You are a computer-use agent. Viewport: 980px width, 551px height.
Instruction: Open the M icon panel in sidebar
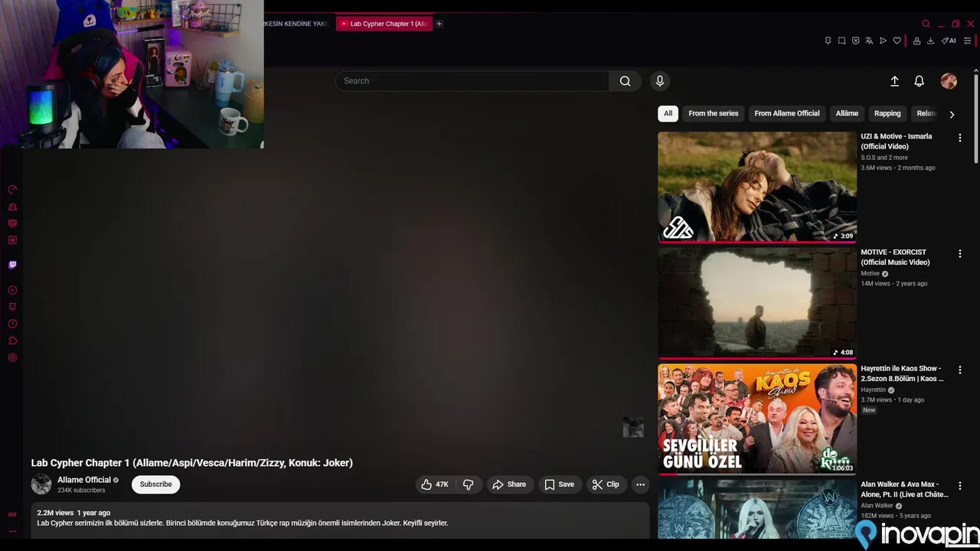coord(12,240)
